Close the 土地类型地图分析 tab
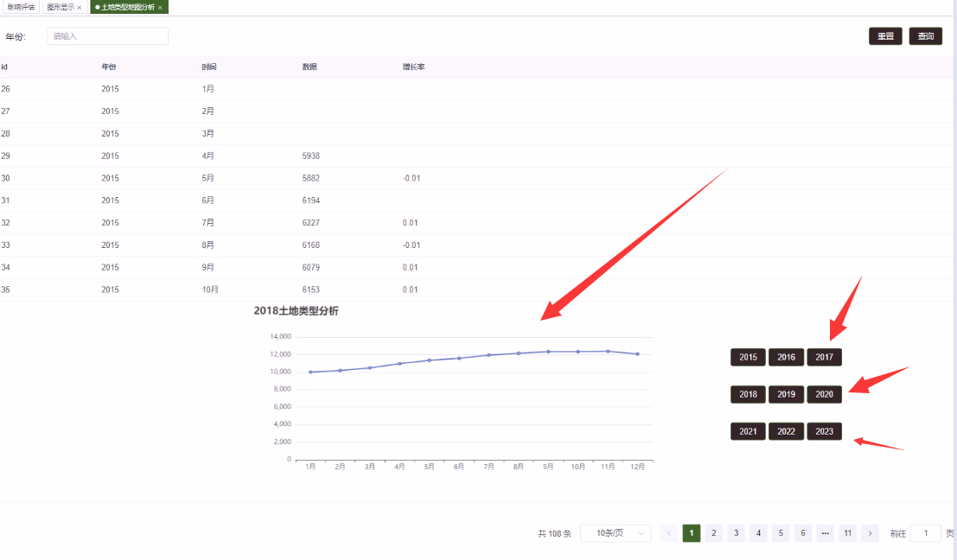This screenshot has width=957, height=560. click(x=160, y=7)
